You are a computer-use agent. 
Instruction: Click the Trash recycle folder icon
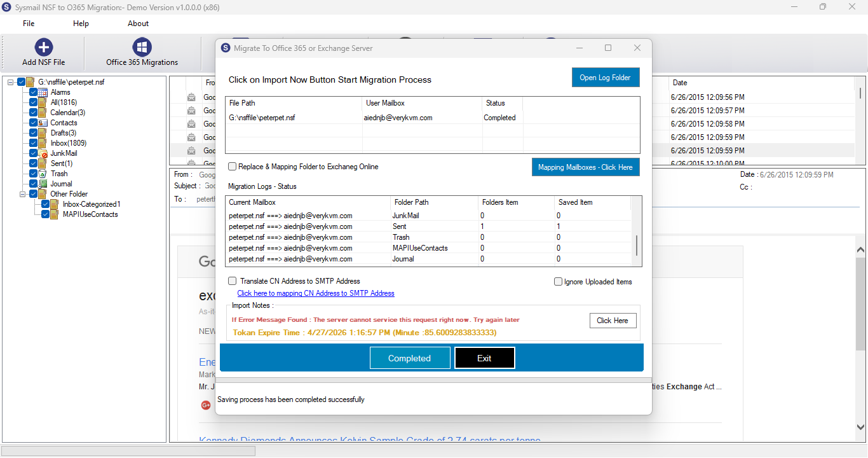coord(43,174)
